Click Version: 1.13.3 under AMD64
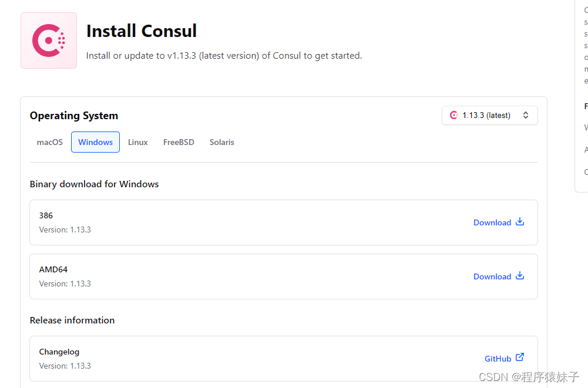The image size is (588, 388). [65, 284]
